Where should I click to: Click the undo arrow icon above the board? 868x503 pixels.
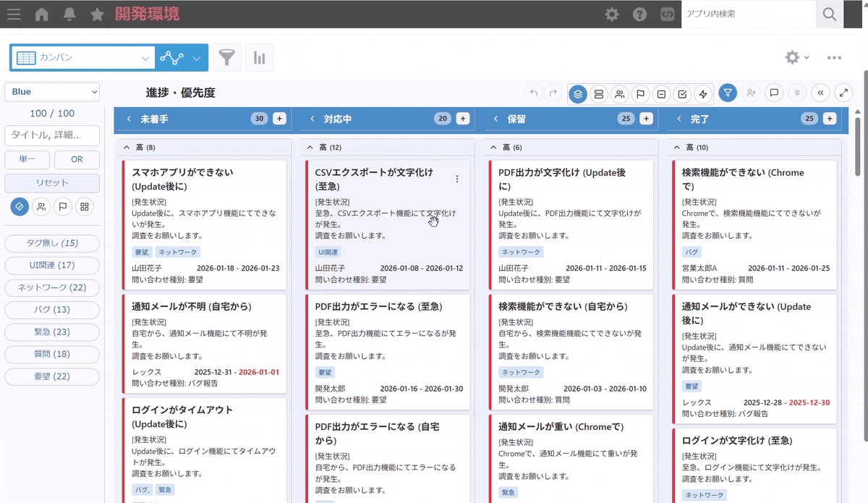click(533, 93)
